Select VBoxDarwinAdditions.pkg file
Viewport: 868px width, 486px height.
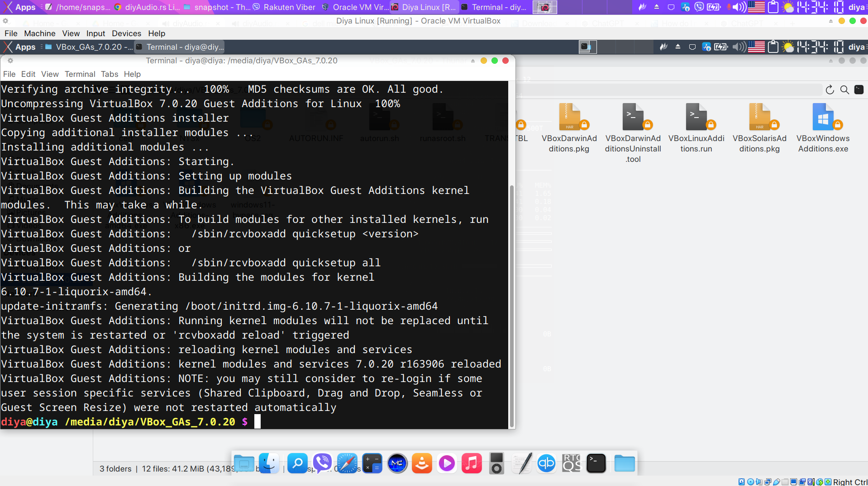pos(569,128)
